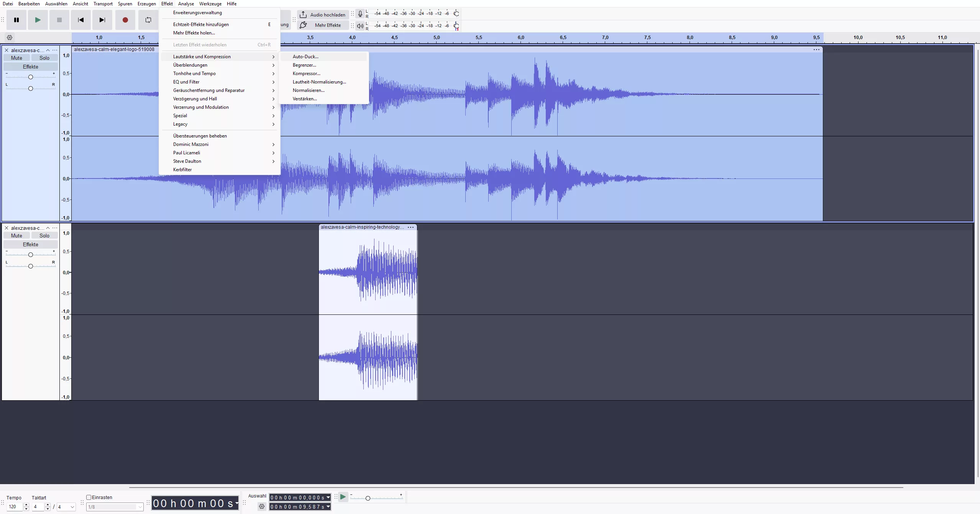980x514 pixels.
Task: Expand the Tonhöhe und Tempo submenu
Action: click(x=220, y=74)
